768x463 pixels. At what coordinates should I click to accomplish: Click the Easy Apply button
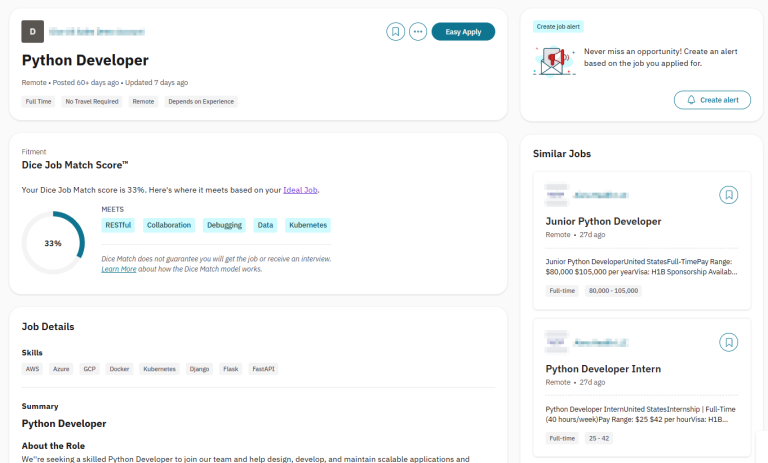click(x=463, y=32)
